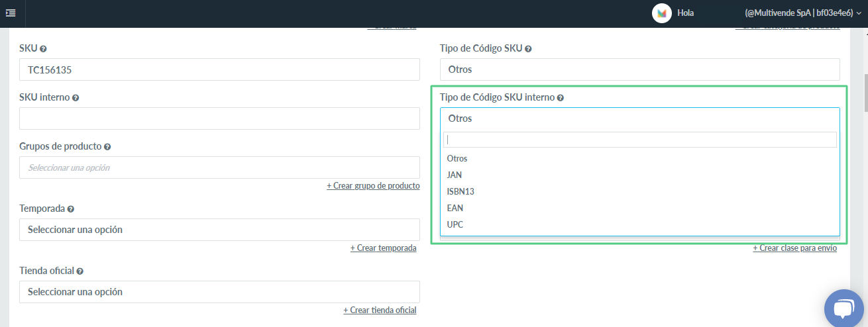Image resolution: width=868 pixels, height=327 pixels.
Task: Toggle the sidebar menu icon
Action: pyautogui.click(x=11, y=13)
